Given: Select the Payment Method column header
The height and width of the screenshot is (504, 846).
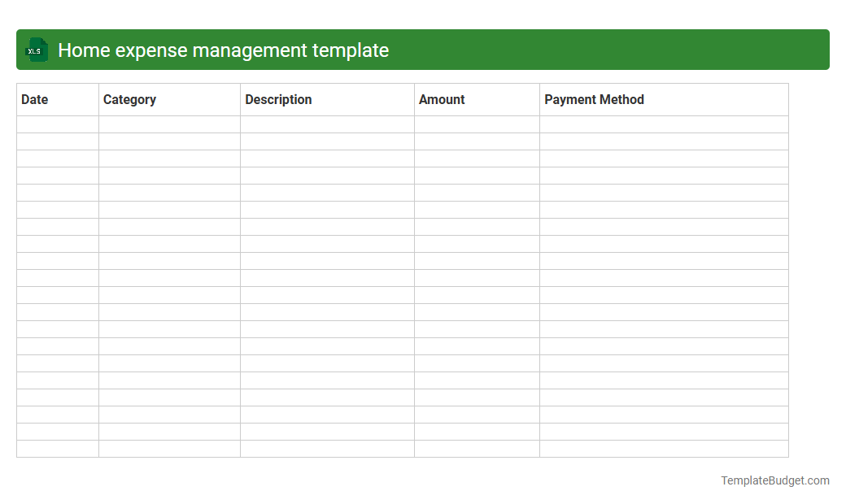Looking at the screenshot, I should 594,99.
